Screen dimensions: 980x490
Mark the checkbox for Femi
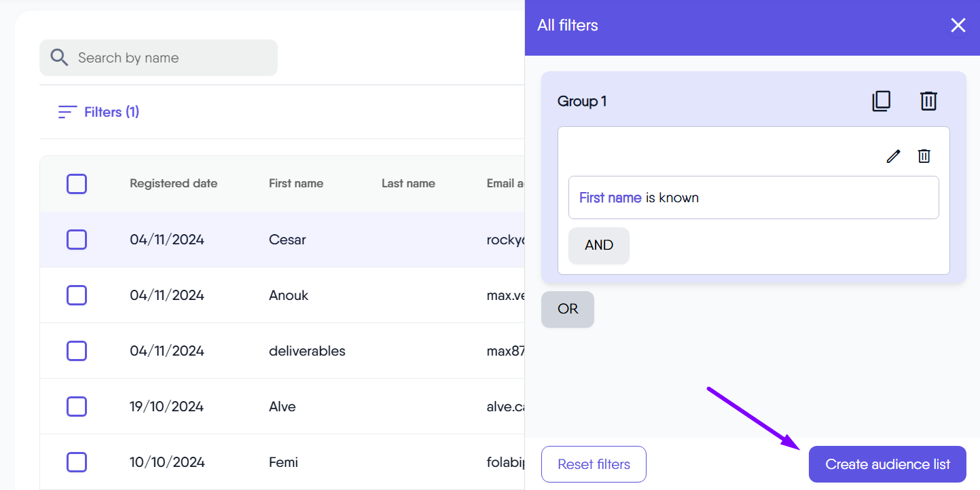point(77,462)
